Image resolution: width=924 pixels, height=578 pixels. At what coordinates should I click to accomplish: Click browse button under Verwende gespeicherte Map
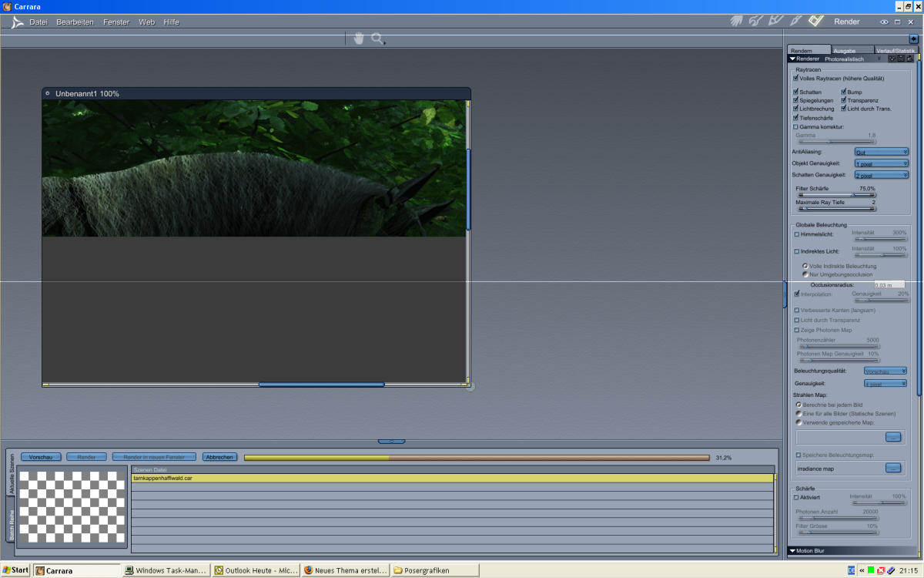[x=892, y=437]
